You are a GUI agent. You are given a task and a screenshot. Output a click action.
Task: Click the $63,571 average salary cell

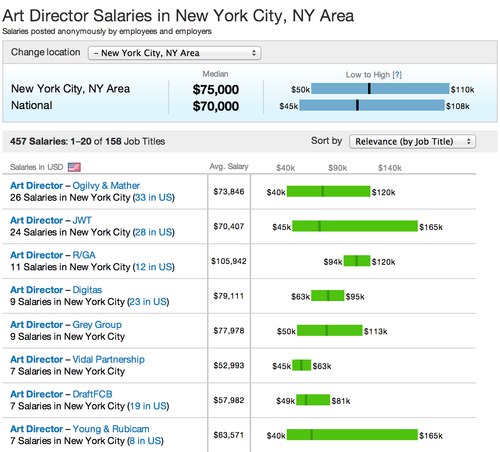tap(229, 435)
